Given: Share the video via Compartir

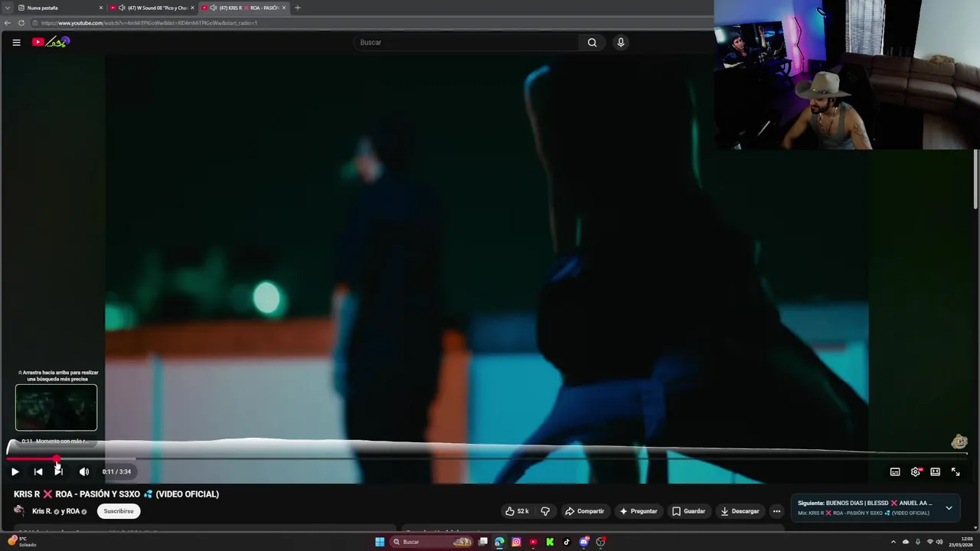Looking at the screenshot, I should 585,511.
